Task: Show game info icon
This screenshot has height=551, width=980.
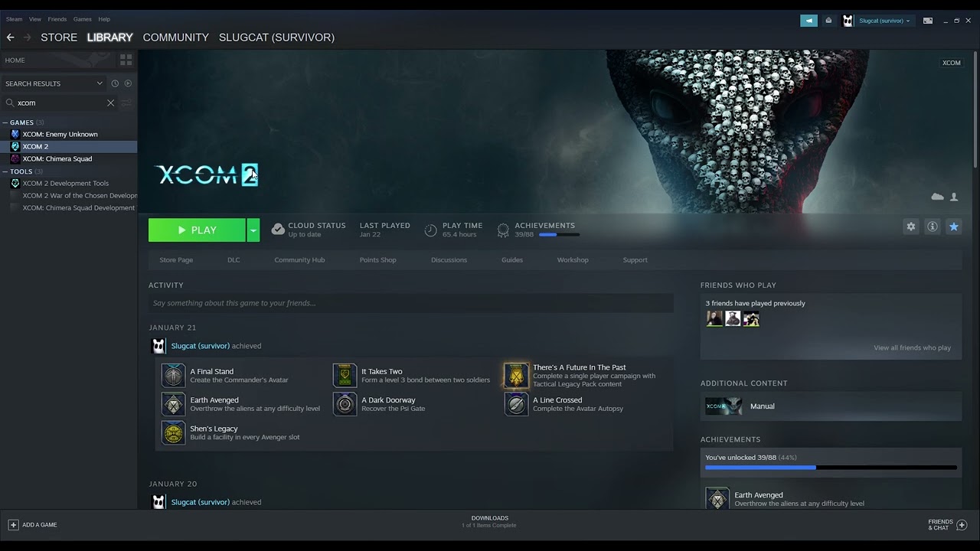Action: point(932,227)
